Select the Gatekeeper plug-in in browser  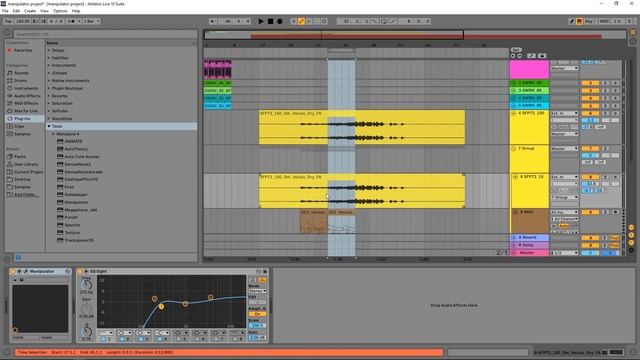pos(76,195)
